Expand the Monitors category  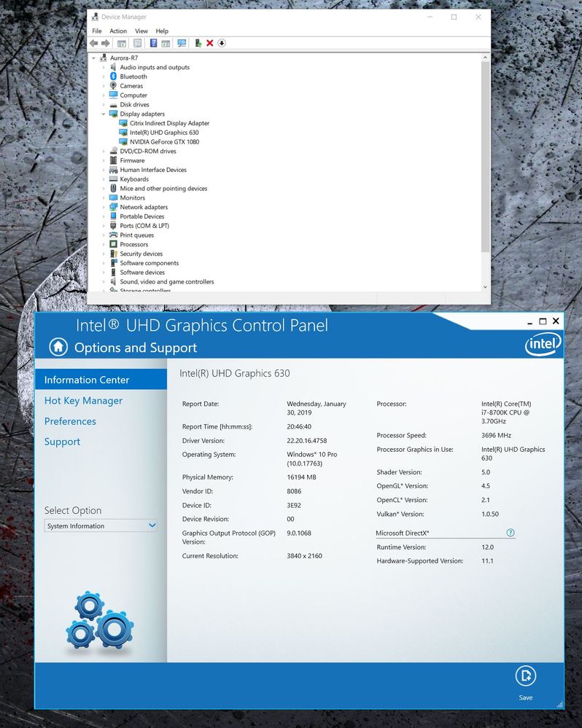click(x=104, y=197)
